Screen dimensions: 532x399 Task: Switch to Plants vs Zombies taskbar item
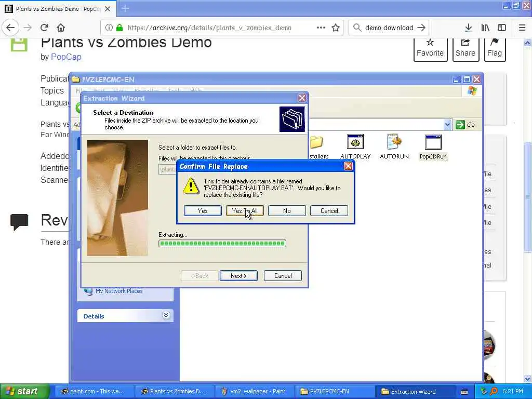174,392
